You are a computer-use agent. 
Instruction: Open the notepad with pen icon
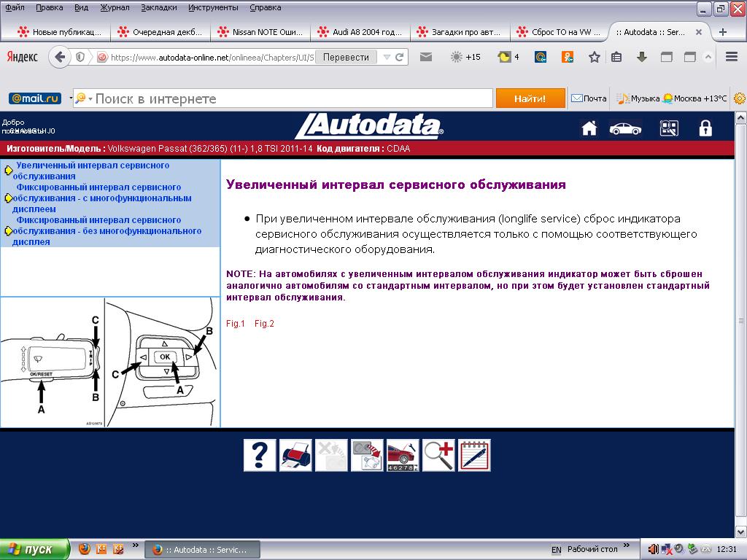(x=474, y=455)
